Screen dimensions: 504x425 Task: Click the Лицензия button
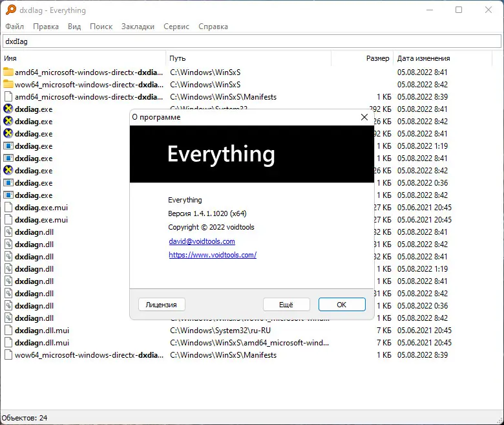(x=162, y=304)
